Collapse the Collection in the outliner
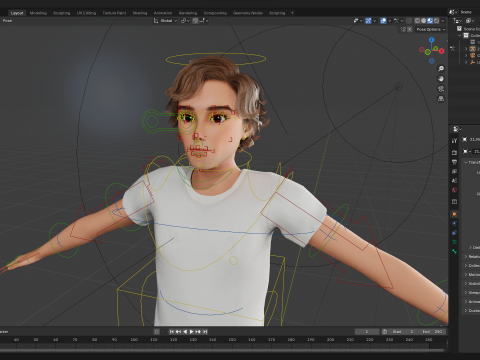480x360 pixels. (x=459, y=36)
